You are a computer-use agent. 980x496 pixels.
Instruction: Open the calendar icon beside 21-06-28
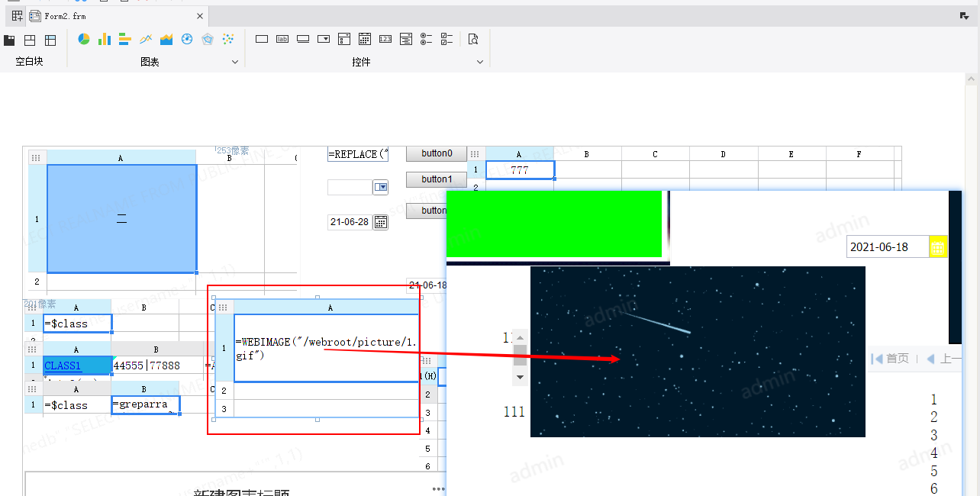point(380,222)
